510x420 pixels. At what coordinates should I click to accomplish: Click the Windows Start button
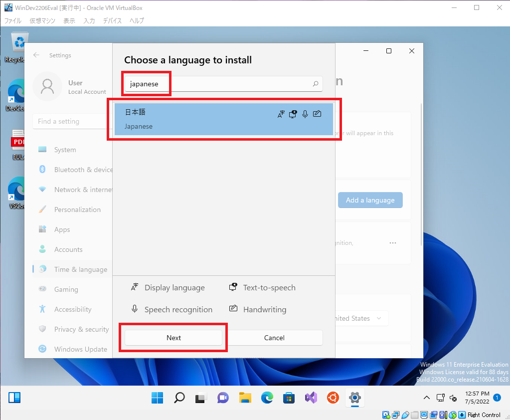pyautogui.click(x=157, y=398)
